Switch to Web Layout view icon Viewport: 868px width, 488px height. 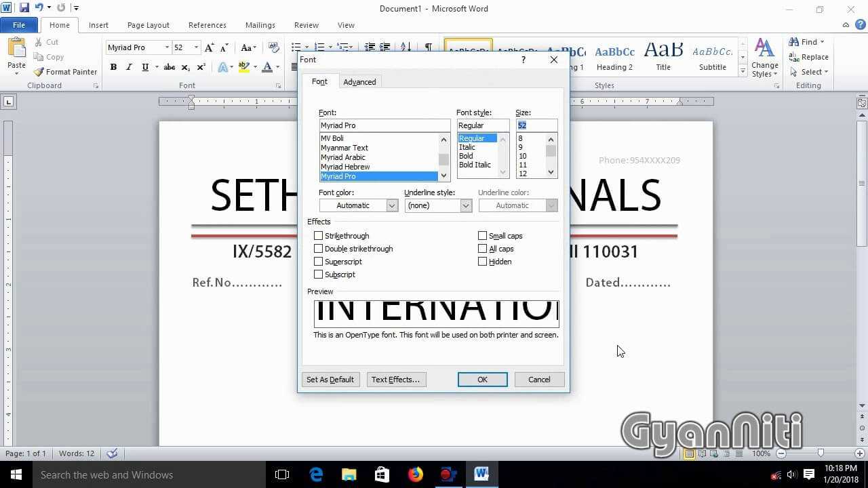714,453
